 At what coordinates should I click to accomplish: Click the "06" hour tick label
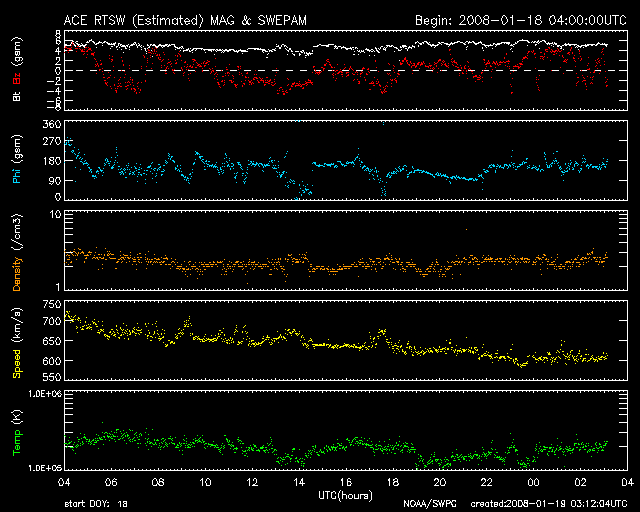click(111, 483)
